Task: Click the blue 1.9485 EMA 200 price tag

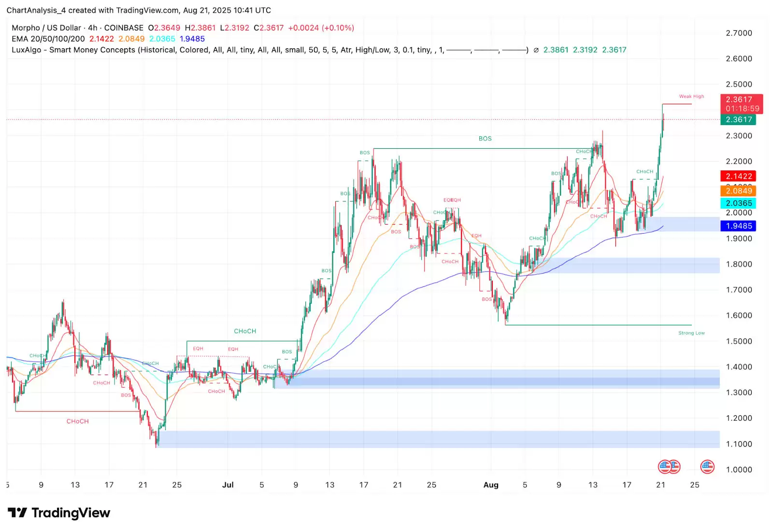Action: pyautogui.click(x=738, y=226)
